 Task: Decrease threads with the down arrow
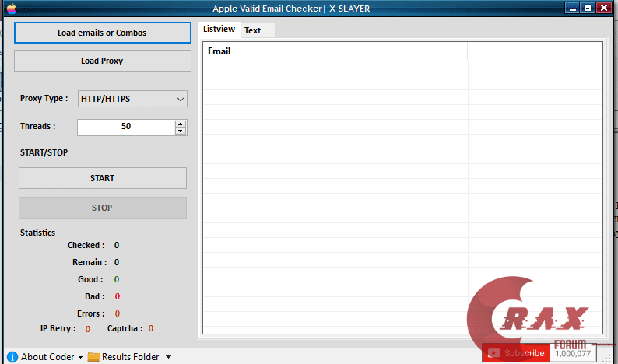pyautogui.click(x=181, y=131)
